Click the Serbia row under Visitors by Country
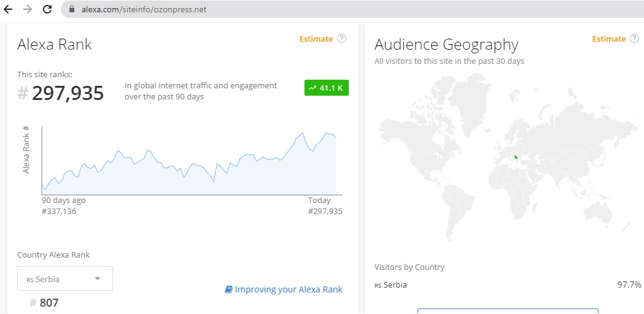This screenshot has width=644, height=314. pos(508,285)
